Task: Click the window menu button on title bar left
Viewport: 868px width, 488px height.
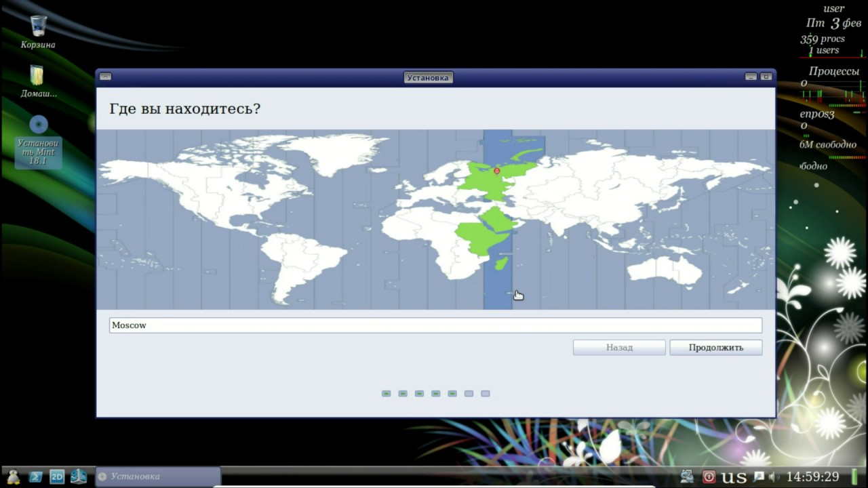Action: pos(106,77)
